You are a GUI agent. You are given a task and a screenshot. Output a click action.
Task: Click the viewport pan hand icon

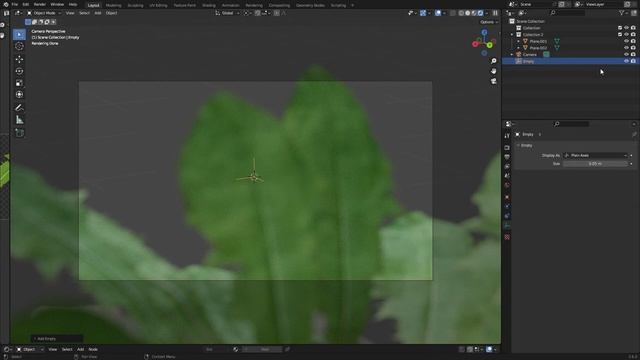pos(494,71)
